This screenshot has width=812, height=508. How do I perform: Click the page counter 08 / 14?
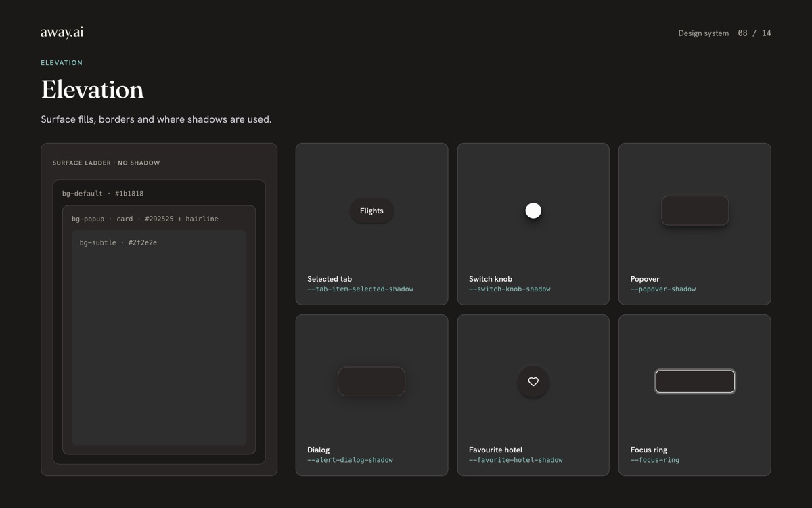[754, 33]
